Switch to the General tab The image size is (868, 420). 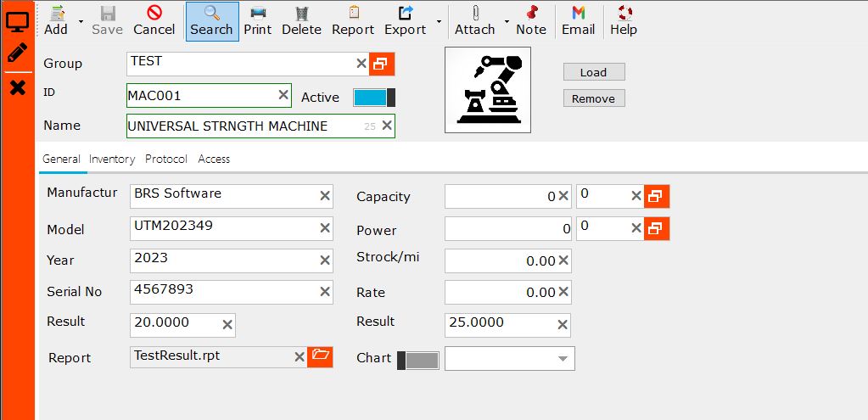(61, 160)
